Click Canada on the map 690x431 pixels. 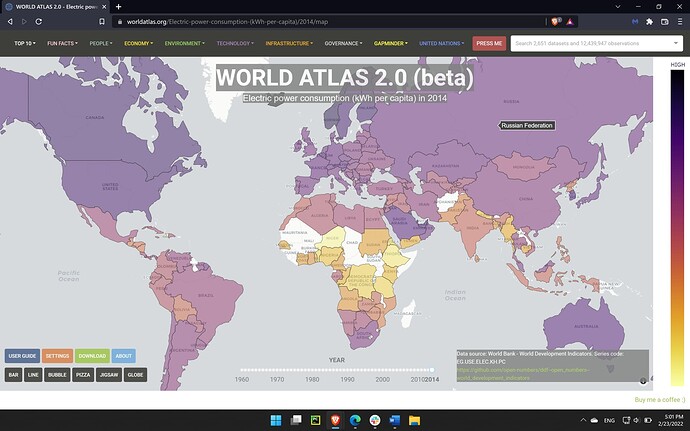pos(95,118)
